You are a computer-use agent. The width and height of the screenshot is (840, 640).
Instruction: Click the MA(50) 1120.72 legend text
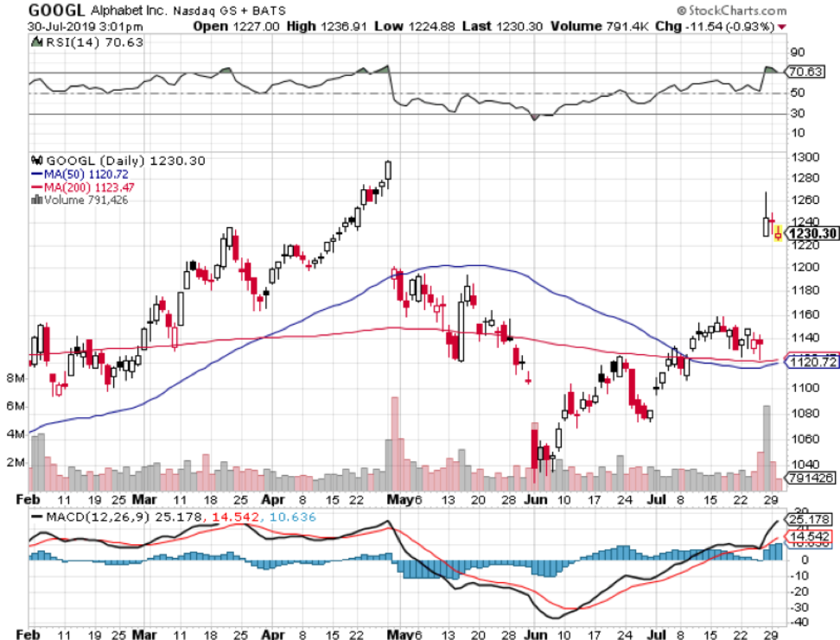pyautogui.click(x=86, y=174)
